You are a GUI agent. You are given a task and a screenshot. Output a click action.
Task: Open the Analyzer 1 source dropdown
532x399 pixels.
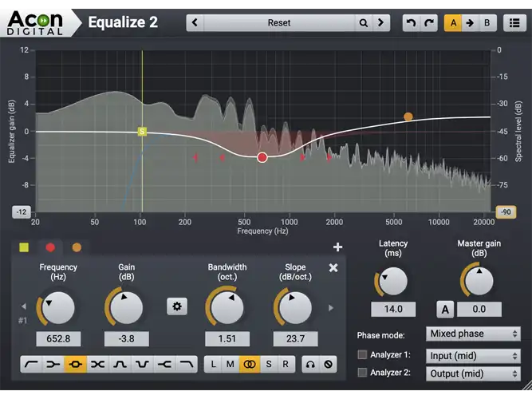[473, 356]
